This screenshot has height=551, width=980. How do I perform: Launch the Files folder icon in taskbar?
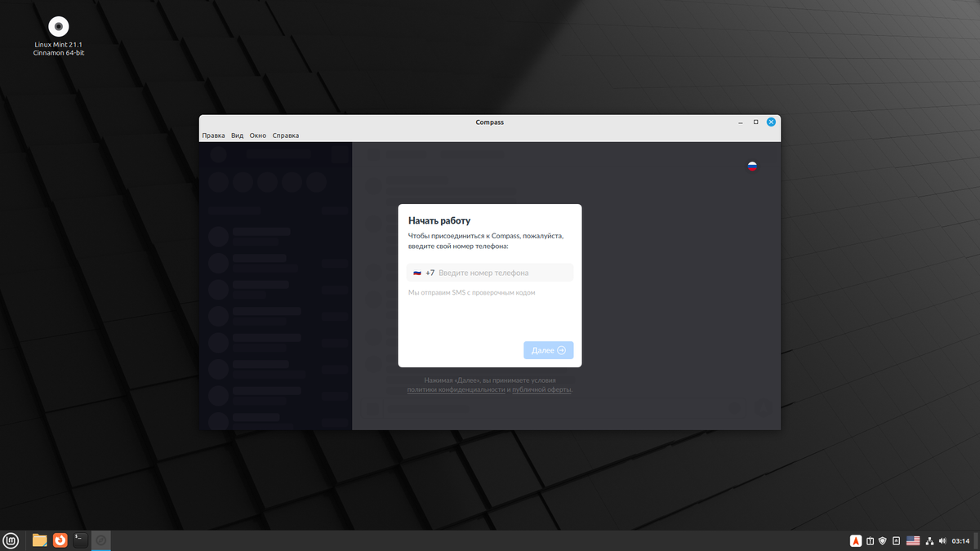tap(39, 540)
